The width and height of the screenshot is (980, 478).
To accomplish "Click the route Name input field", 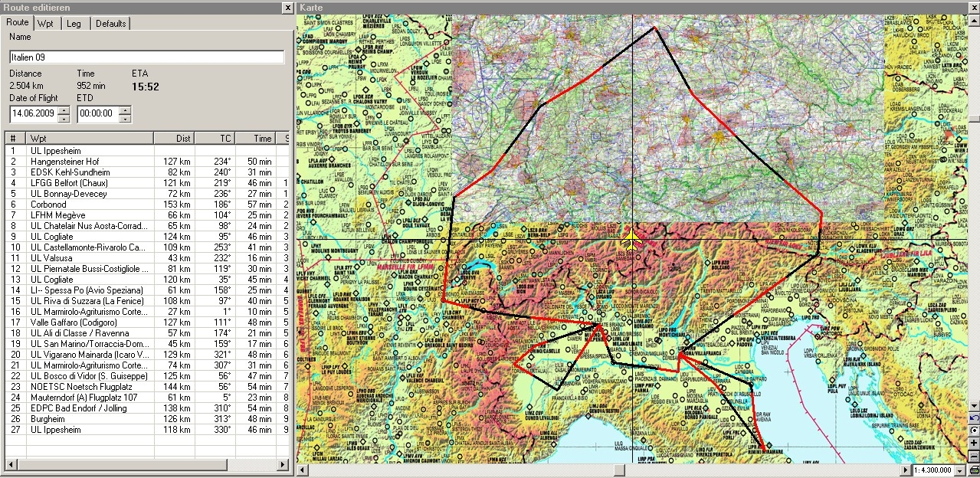I will [146, 57].
